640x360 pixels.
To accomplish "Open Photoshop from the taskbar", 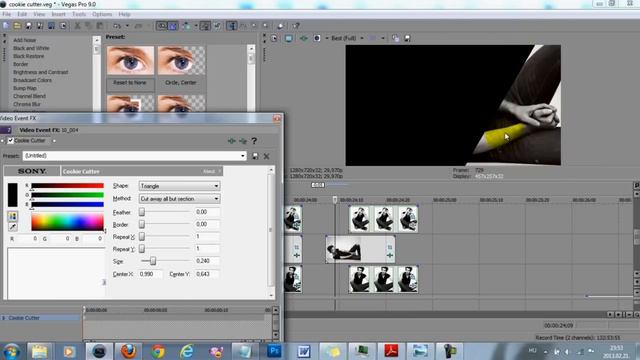I will 274,351.
